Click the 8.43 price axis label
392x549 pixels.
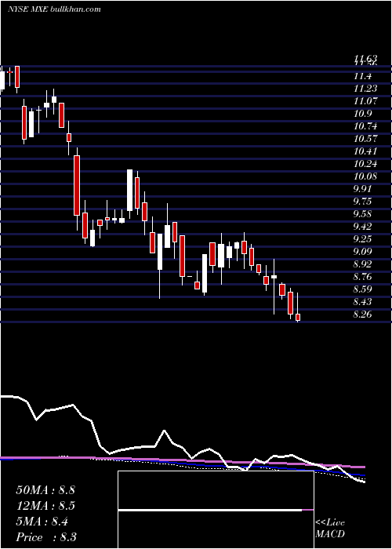point(362,302)
